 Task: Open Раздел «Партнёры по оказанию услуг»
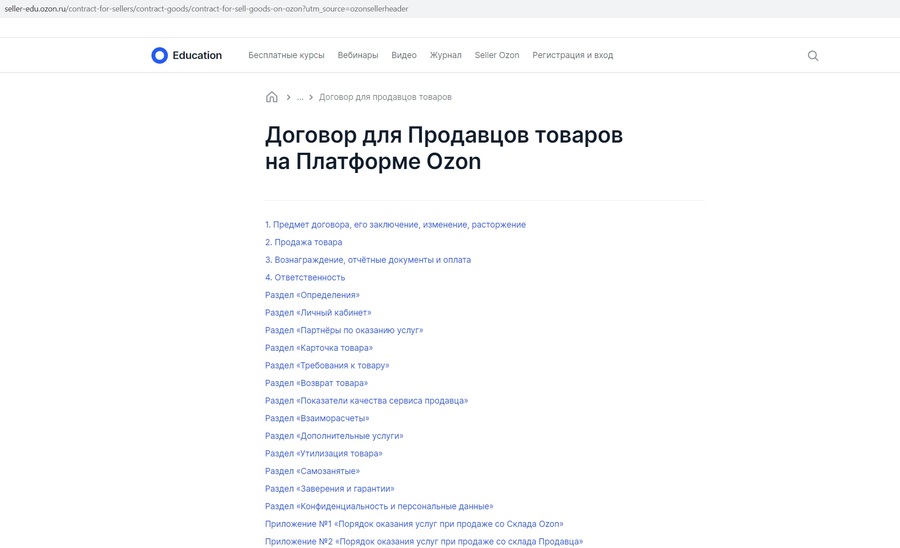click(x=344, y=331)
